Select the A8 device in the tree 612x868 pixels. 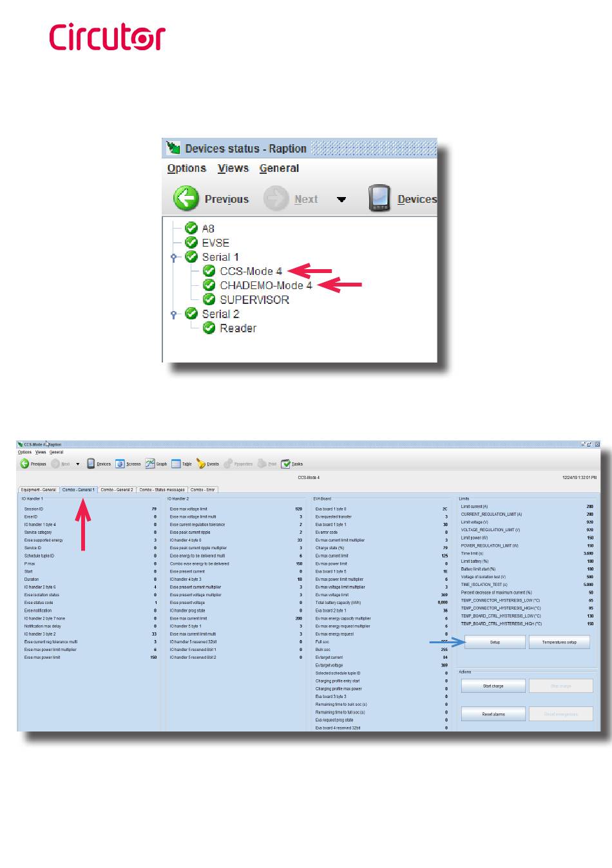click(x=208, y=229)
